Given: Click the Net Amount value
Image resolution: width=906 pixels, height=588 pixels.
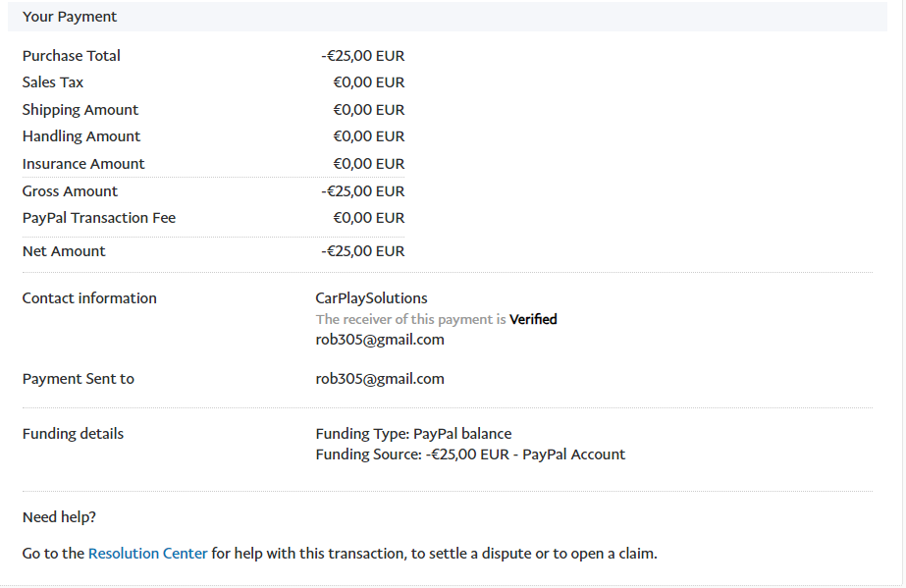Looking at the screenshot, I should click(x=363, y=251).
